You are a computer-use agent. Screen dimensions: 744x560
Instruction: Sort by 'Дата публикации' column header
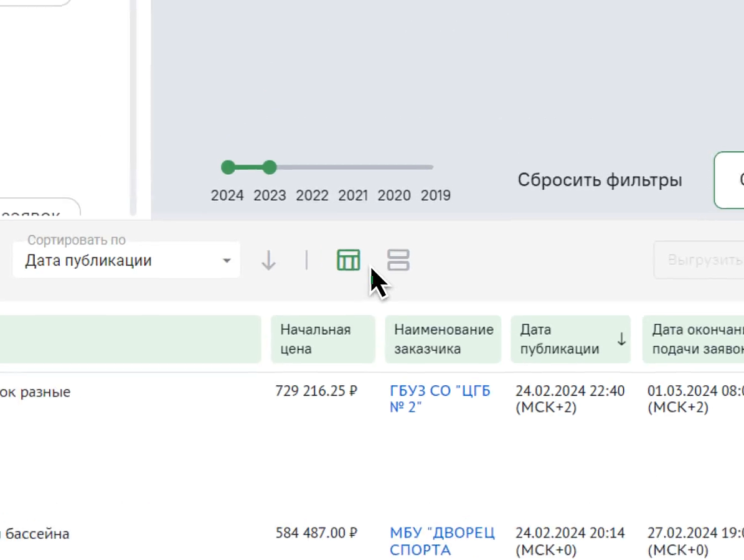[x=570, y=340]
